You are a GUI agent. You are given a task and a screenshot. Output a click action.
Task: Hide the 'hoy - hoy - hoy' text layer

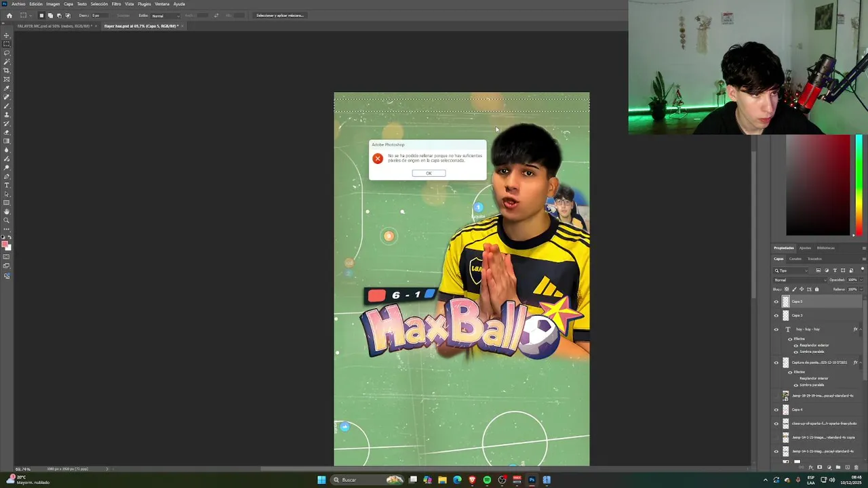776,329
